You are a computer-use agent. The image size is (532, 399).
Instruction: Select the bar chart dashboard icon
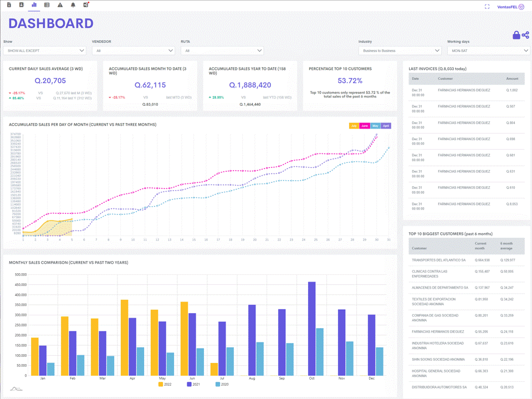click(34, 5)
